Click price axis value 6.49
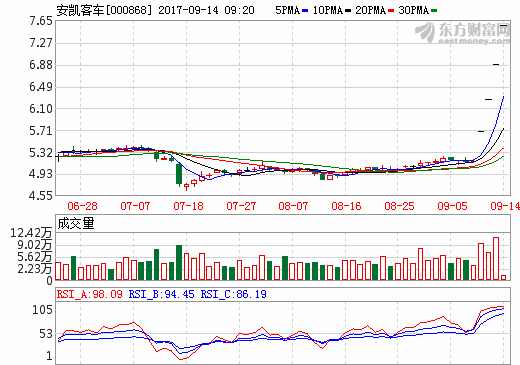 (x=41, y=87)
